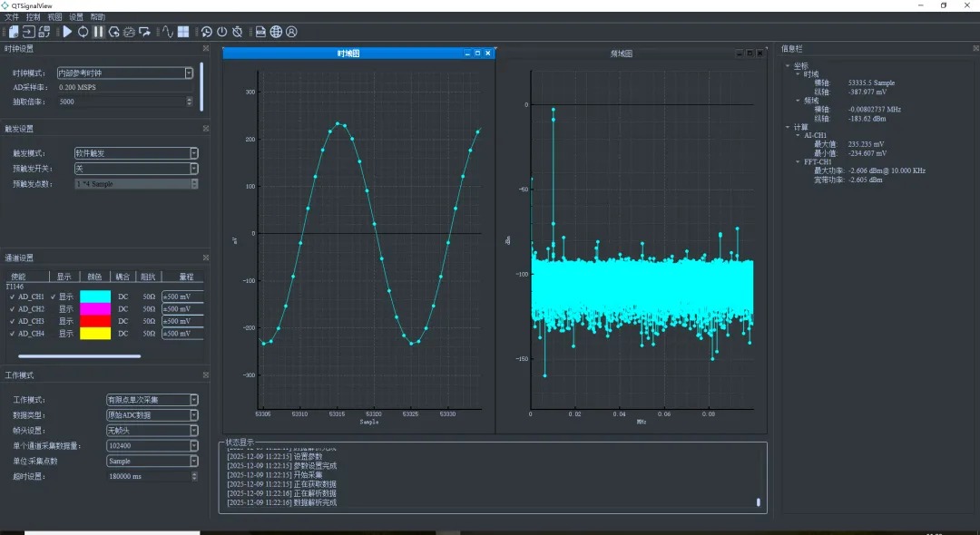This screenshot has height=535, width=980.
Task: Toggle the AD_CH4 enable checkbox
Action: click(x=12, y=334)
